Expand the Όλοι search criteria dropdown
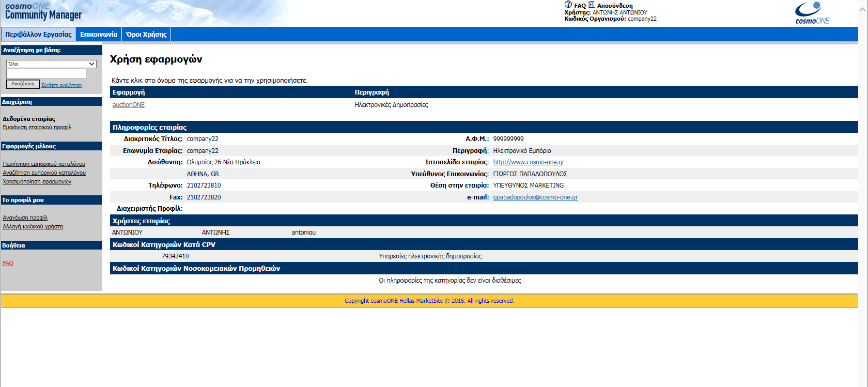 click(x=51, y=64)
